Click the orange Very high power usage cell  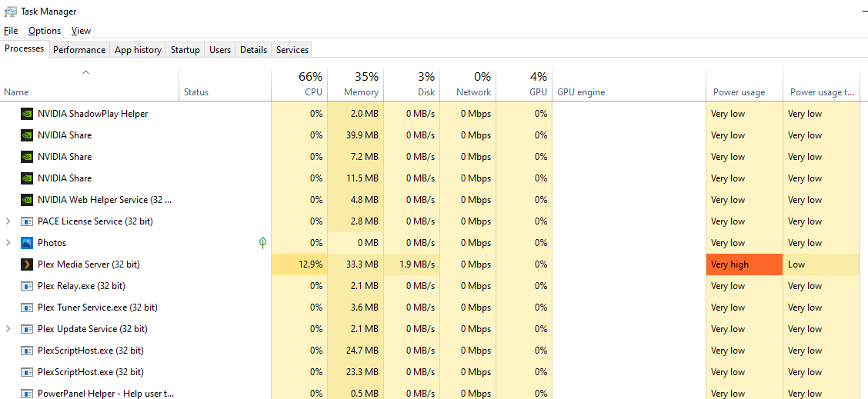click(743, 264)
